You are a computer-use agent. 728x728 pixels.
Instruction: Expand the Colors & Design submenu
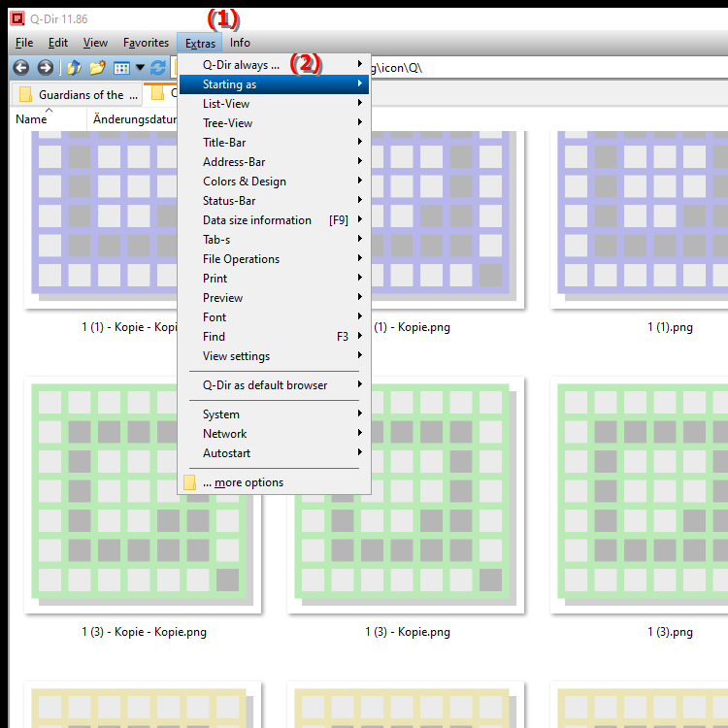(x=274, y=182)
